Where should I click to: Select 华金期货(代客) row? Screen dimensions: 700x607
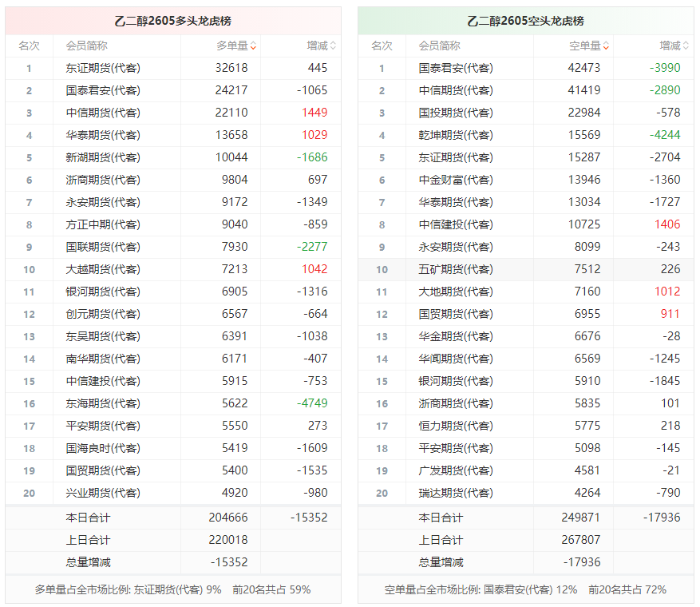pyautogui.click(x=526, y=336)
